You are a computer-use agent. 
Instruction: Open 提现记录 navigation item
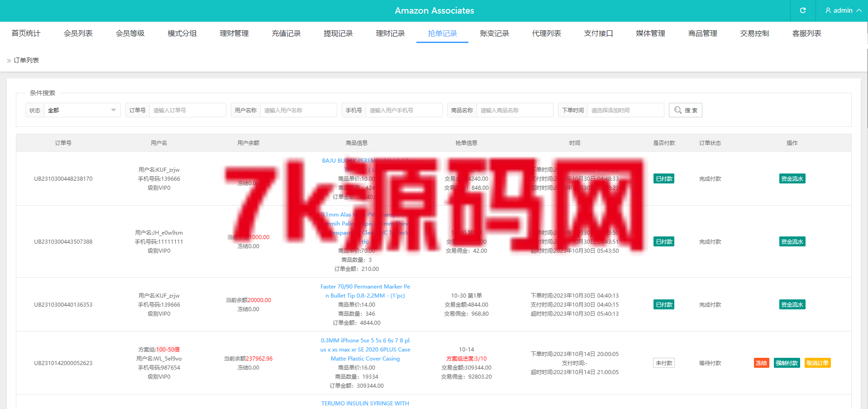pyautogui.click(x=339, y=33)
